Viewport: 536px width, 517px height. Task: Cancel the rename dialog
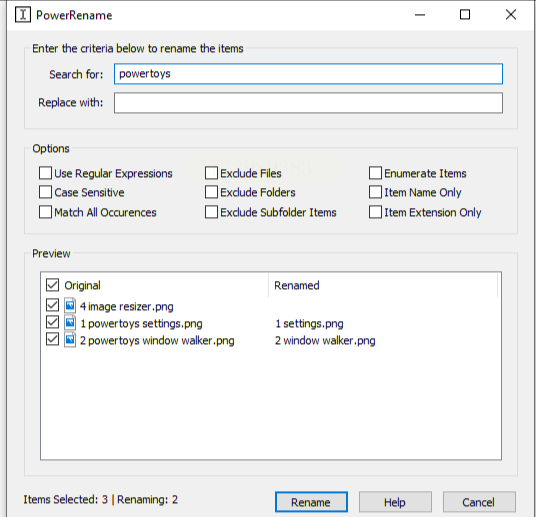point(479,502)
